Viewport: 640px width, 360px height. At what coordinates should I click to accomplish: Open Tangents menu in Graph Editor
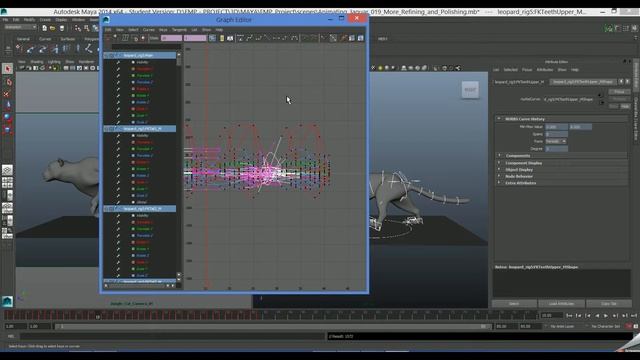(179, 30)
